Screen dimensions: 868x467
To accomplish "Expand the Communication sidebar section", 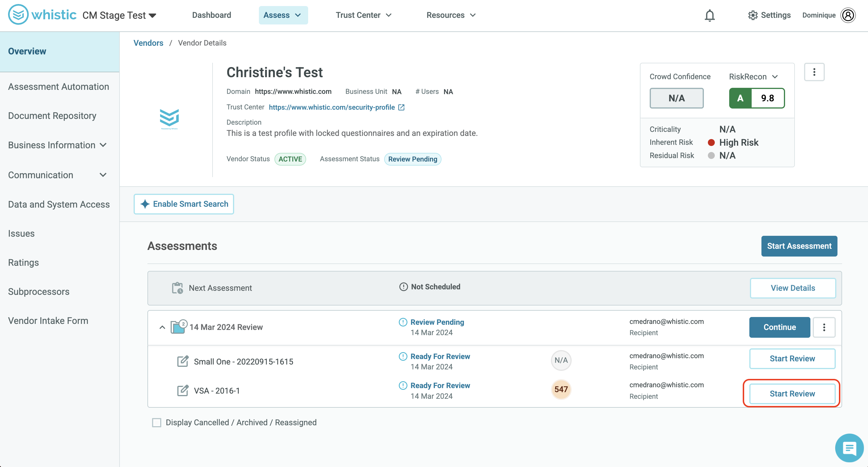I will [58, 175].
